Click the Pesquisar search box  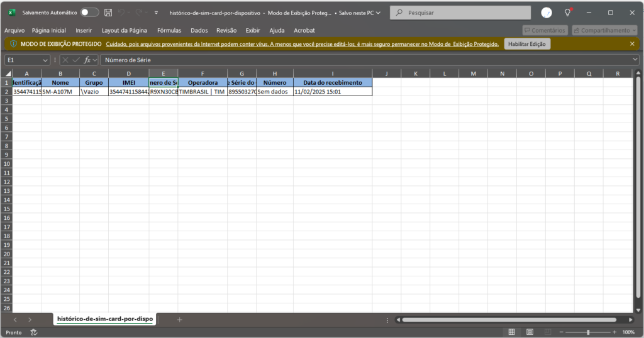(460, 13)
